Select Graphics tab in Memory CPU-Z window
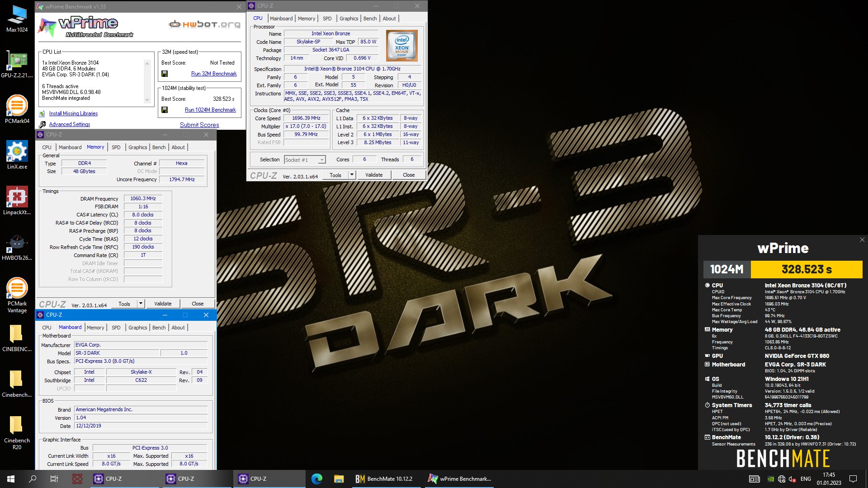Screen dimensions: 868x488 click(x=137, y=147)
